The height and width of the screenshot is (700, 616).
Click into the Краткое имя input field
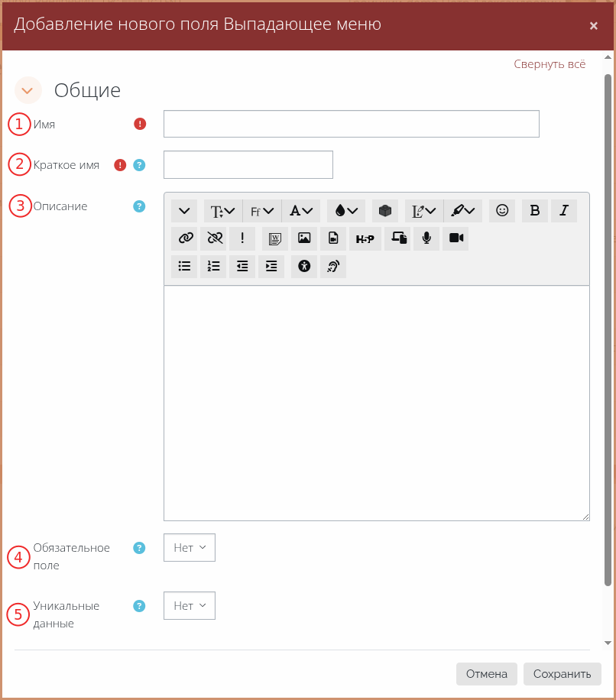click(248, 164)
